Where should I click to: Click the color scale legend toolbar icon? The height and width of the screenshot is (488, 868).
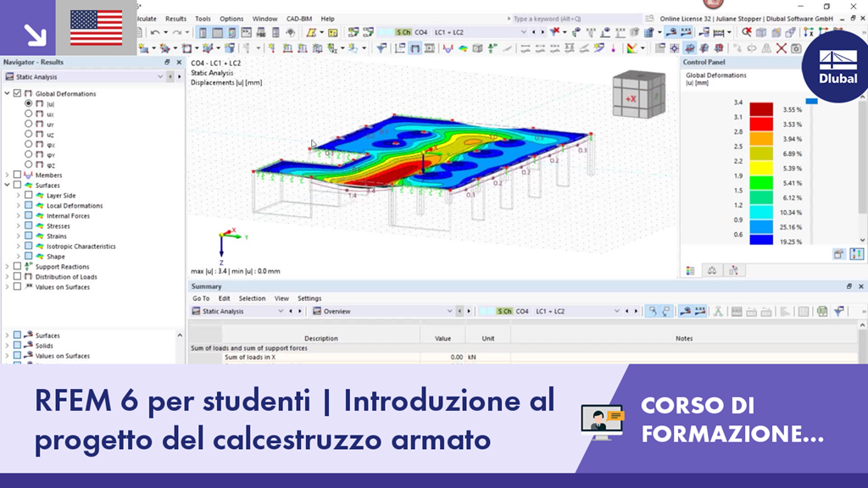(x=632, y=48)
